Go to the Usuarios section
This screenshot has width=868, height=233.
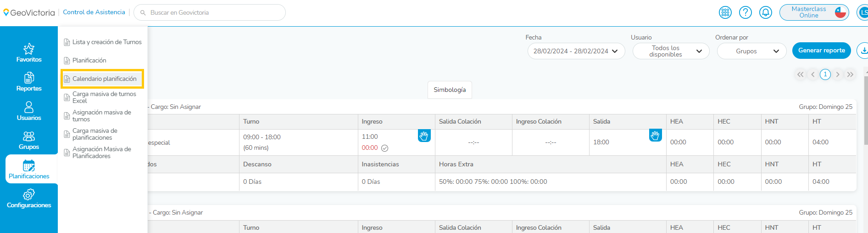[x=29, y=111]
